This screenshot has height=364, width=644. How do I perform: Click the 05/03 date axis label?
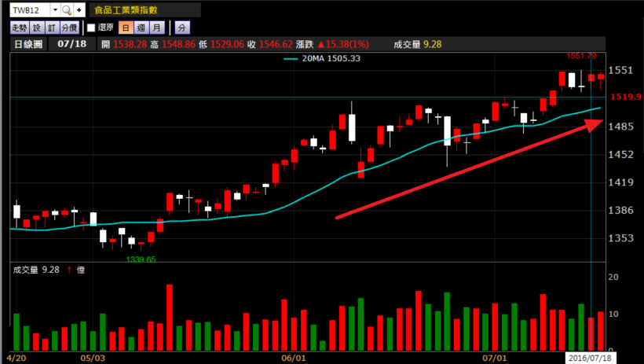click(93, 358)
